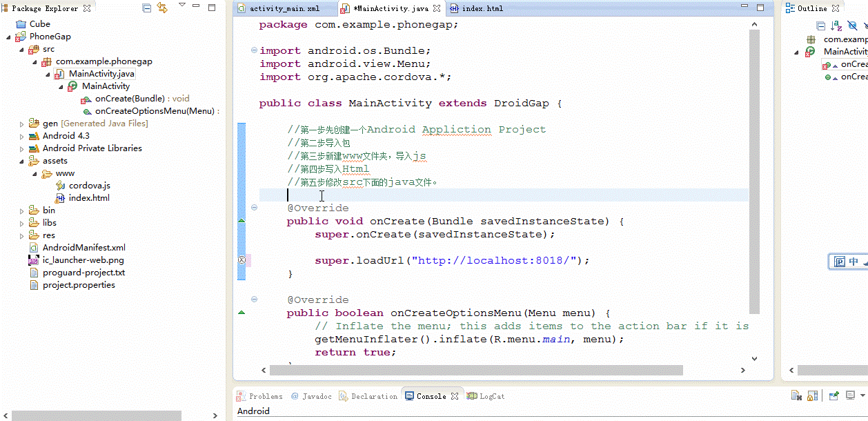
Task: Expand Android 4.3 library node
Action: point(21,136)
